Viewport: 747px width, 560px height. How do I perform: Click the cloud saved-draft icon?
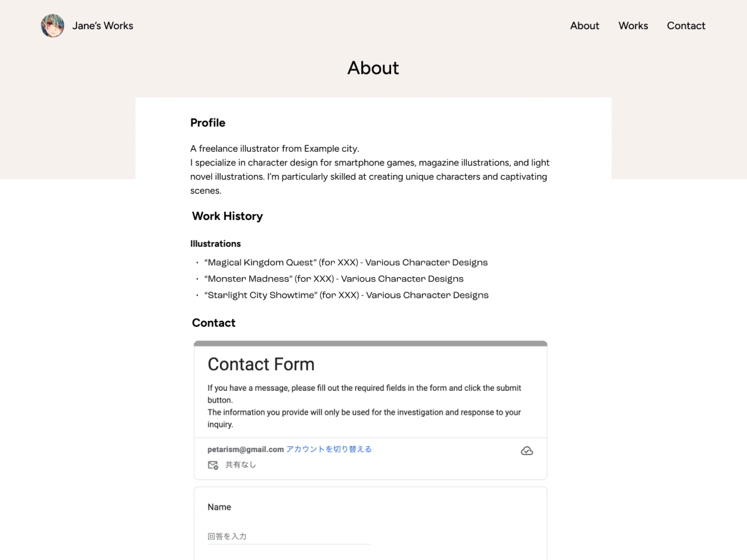click(x=526, y=451)
